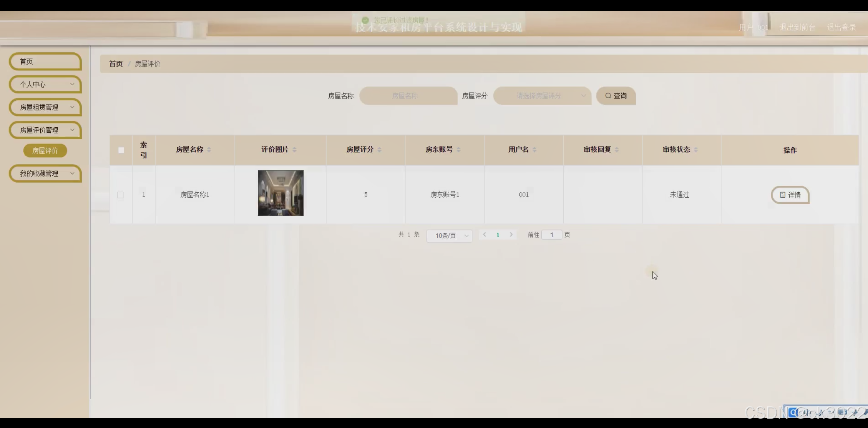Sort by 房屋评分 column arrows
This screenshot has width=868, height=428.
tap(379, 150)
